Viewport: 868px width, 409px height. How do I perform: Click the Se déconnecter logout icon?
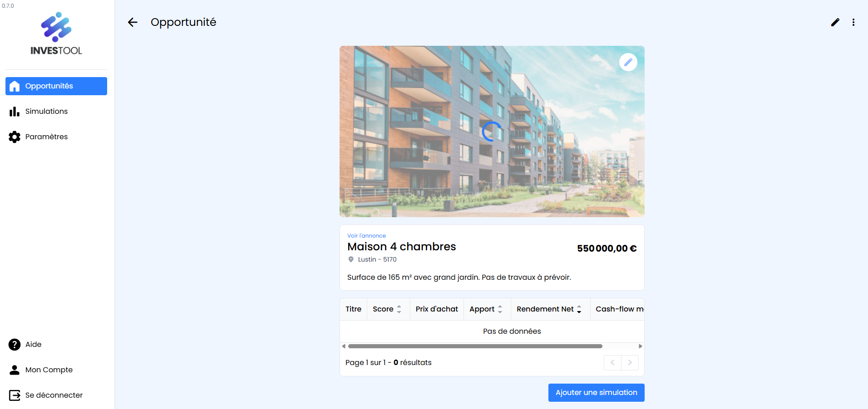(15, 395)
